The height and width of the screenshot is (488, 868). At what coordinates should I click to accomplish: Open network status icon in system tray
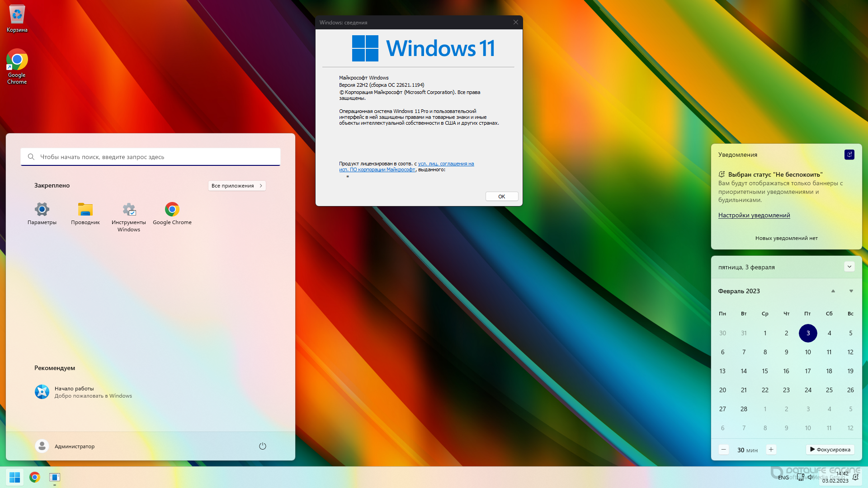tap(801, 477)
